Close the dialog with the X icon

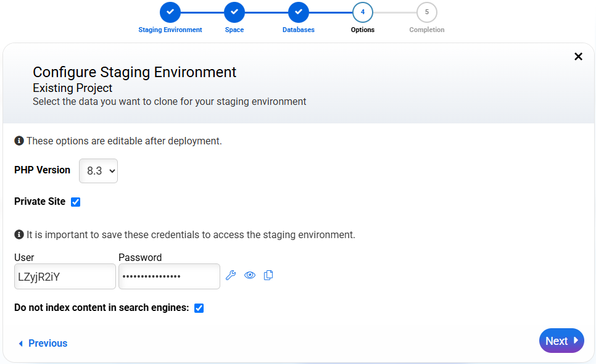tap(578, 57)
